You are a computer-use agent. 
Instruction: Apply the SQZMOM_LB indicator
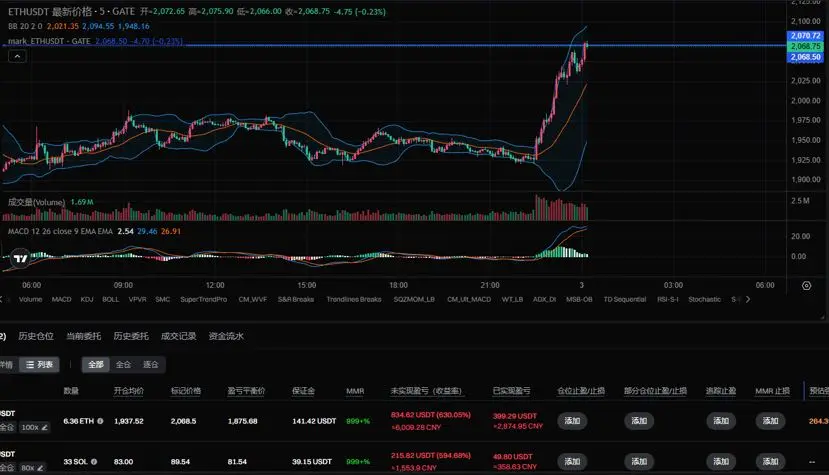click(414, 299)
